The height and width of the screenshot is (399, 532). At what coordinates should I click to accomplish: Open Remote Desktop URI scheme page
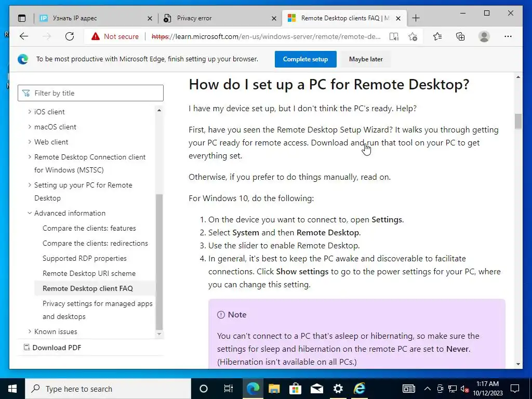89,273
